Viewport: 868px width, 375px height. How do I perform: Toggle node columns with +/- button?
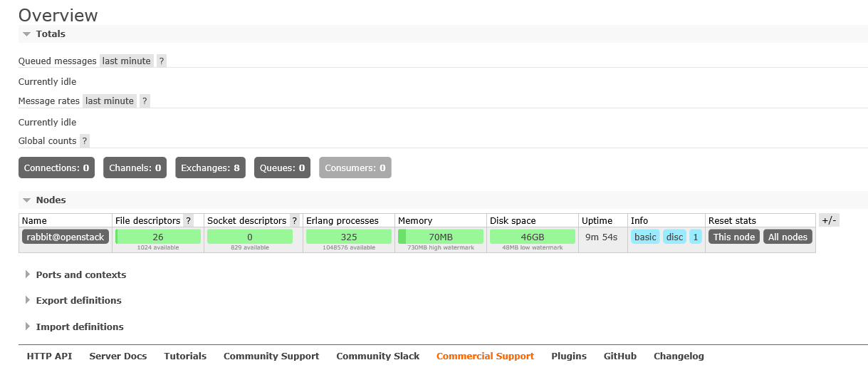click(x=829, y=221)
